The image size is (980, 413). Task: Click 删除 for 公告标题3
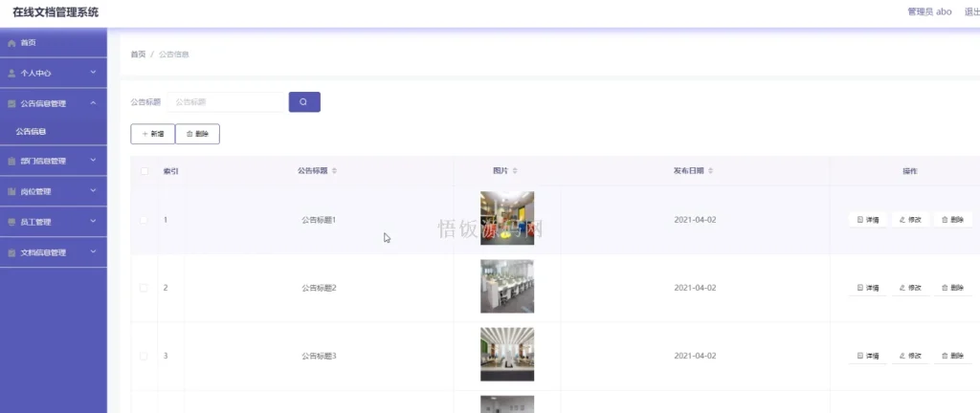(x=953, y=356)
